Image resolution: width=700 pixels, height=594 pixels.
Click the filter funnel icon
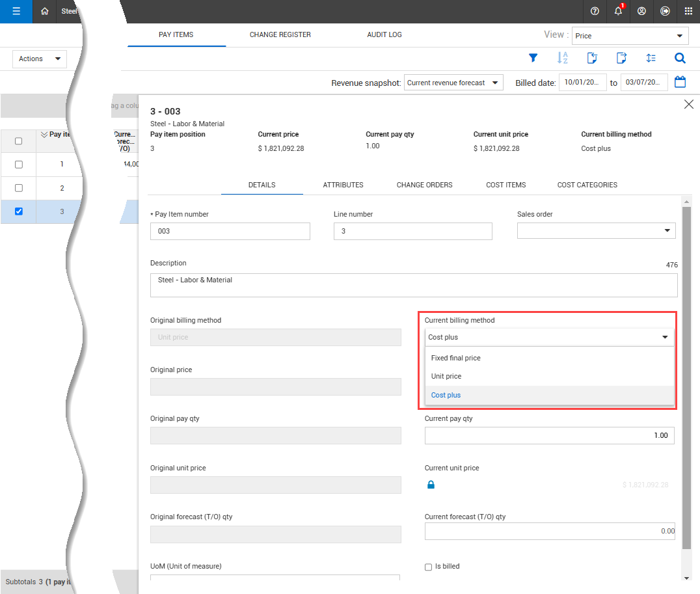coord(533,58)
